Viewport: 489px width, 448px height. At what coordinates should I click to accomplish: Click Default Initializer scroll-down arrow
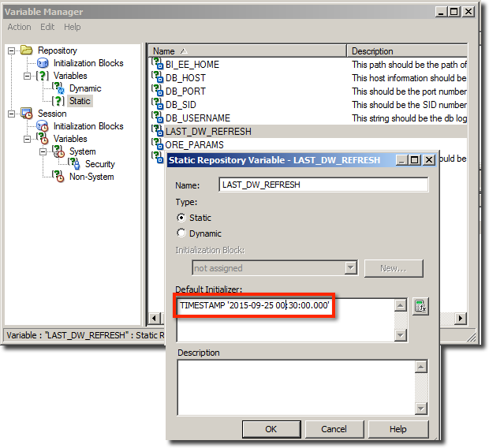pyautogui.click(x=401, y=336)
